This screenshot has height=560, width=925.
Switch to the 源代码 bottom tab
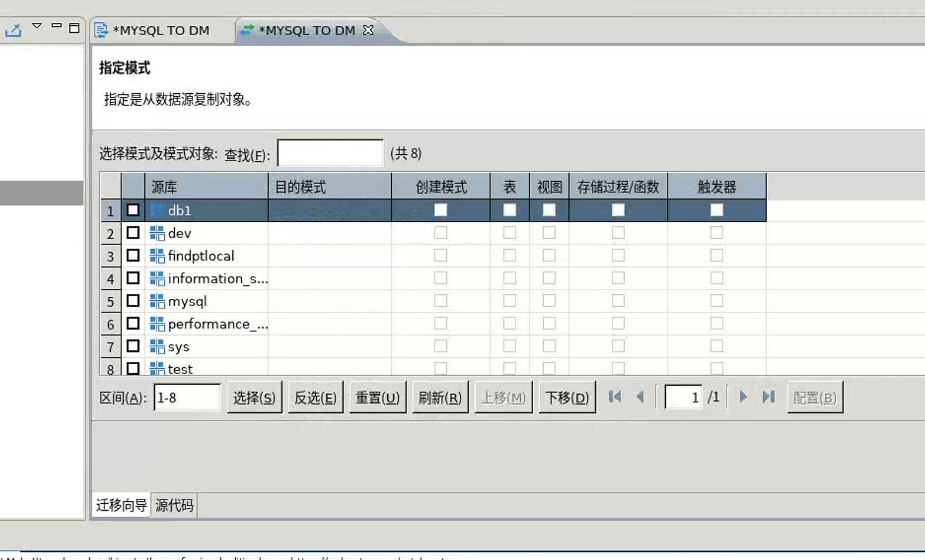click(x=174, y=505)
